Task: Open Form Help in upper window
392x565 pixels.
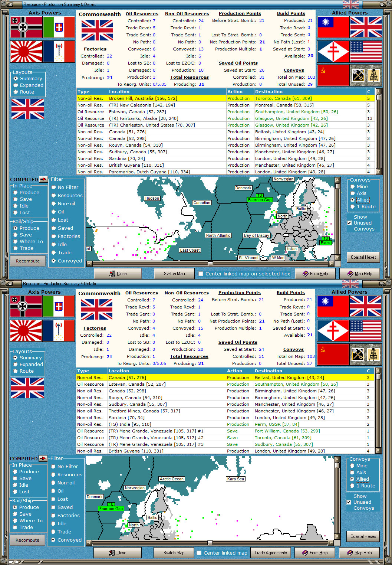Action: coord(315,274)
